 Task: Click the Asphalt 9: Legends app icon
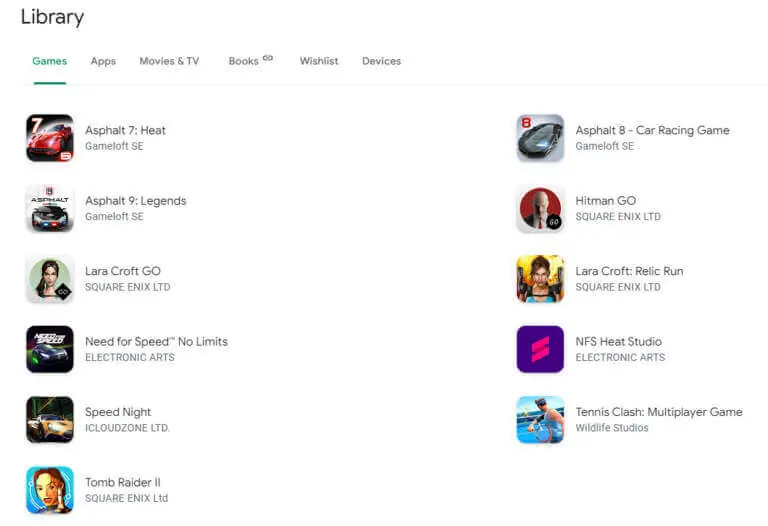50,209
